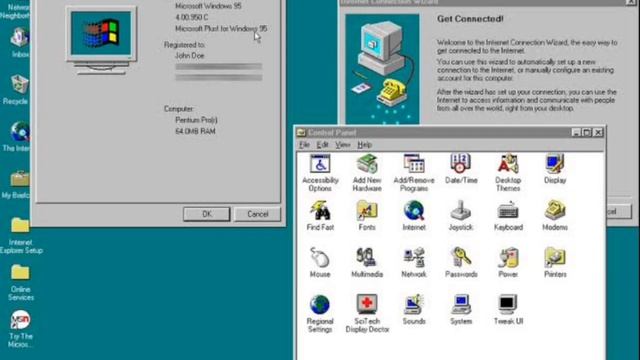This screenshot has width=640, height=360.
Task: Open the Network control panel icon
Action: pos(414,262)
